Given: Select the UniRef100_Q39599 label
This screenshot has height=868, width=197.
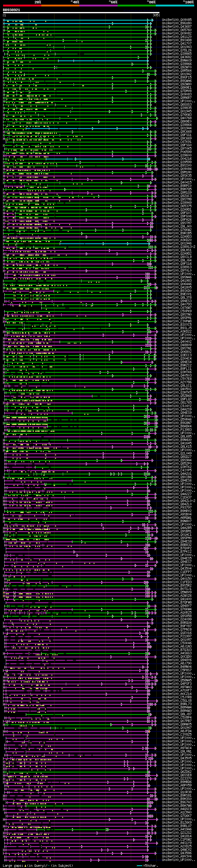Looking at the screenshot, I should (177, 162).
